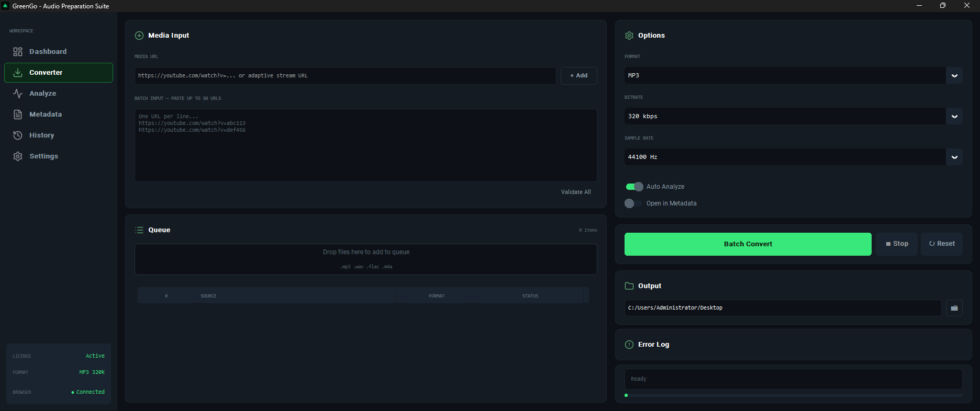Click the Analyze waveform icon
The image size is (980, 411).
pos(18,94)
